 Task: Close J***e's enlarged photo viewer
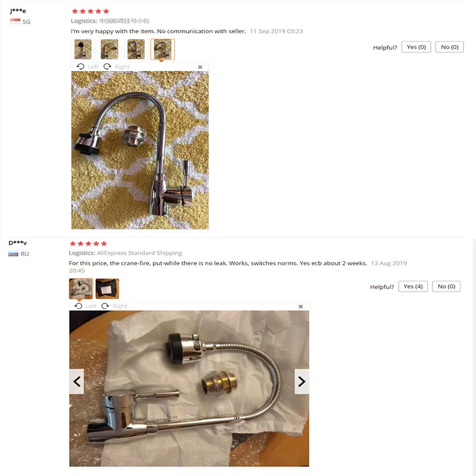[x=200, y=67]
